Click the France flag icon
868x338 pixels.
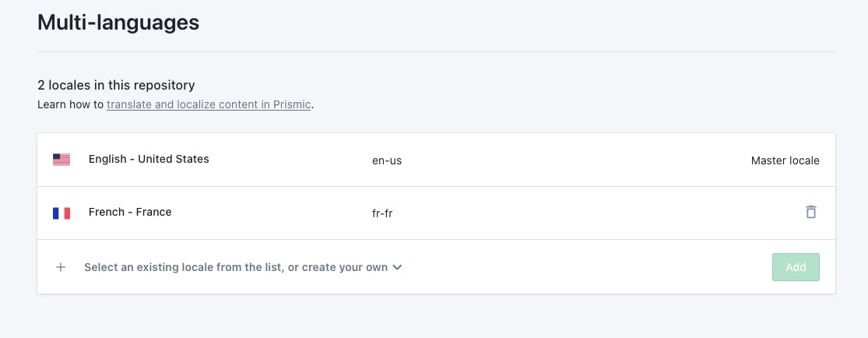coord(61,213)
